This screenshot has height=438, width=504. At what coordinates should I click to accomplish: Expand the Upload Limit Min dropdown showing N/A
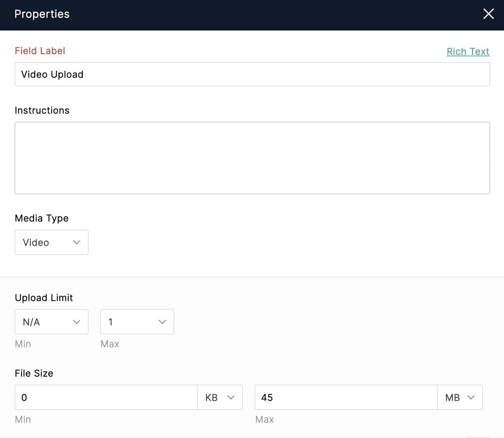(52, 322)
